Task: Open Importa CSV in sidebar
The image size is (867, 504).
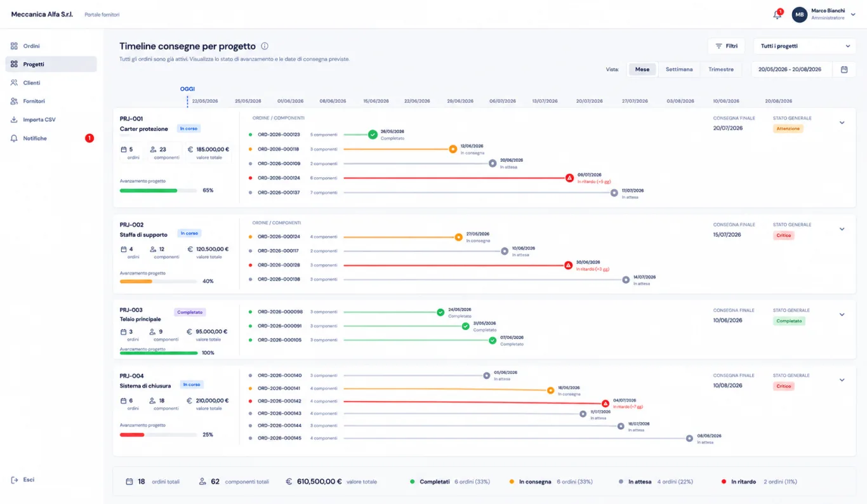Action: [51, 119]
